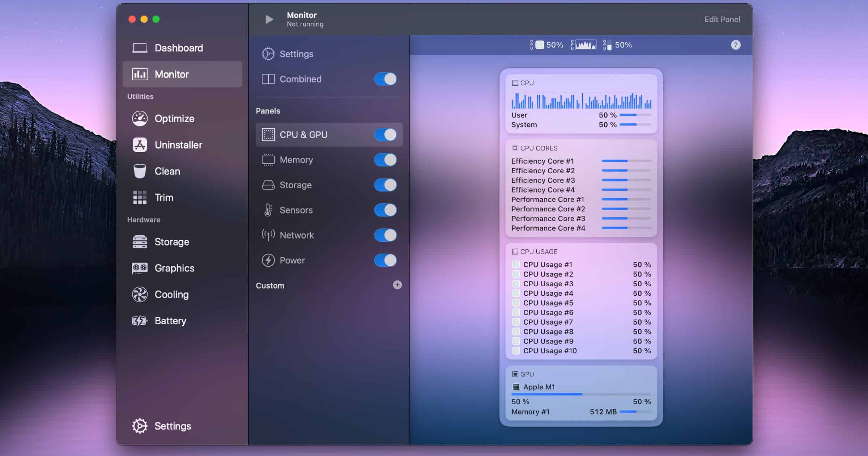
Task: Open the Cooling fan section
Action: click(x=171, y=295)
